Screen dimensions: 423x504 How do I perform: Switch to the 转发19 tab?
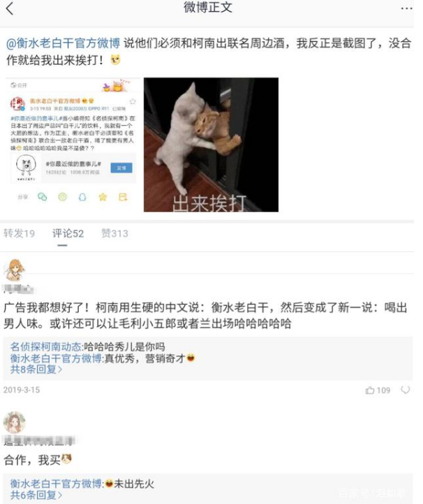pyautogui.click(x=19, y=233)
